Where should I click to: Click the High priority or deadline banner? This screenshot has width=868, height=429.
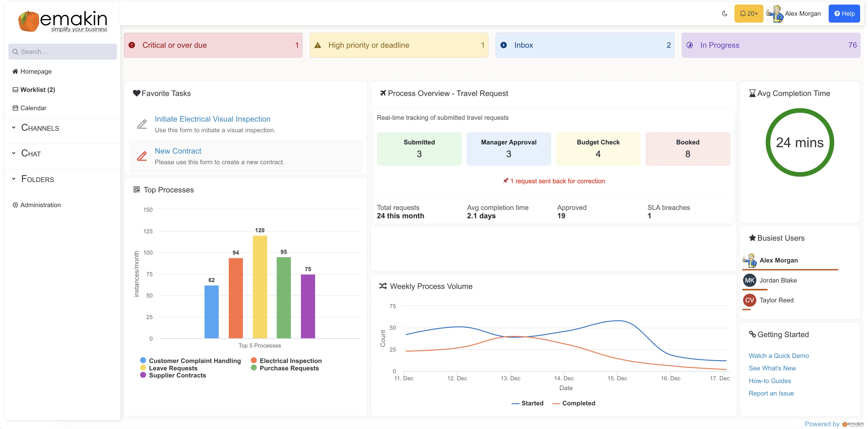[x=399, y=45]
